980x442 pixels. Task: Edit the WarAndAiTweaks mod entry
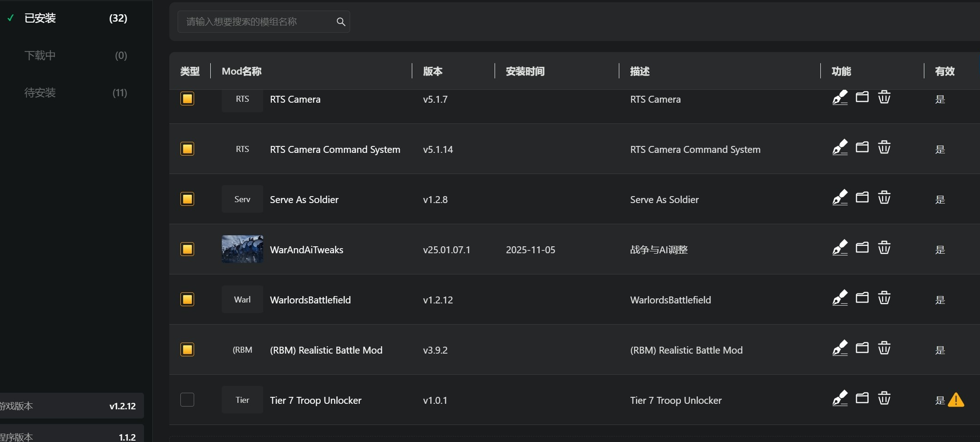840,248
